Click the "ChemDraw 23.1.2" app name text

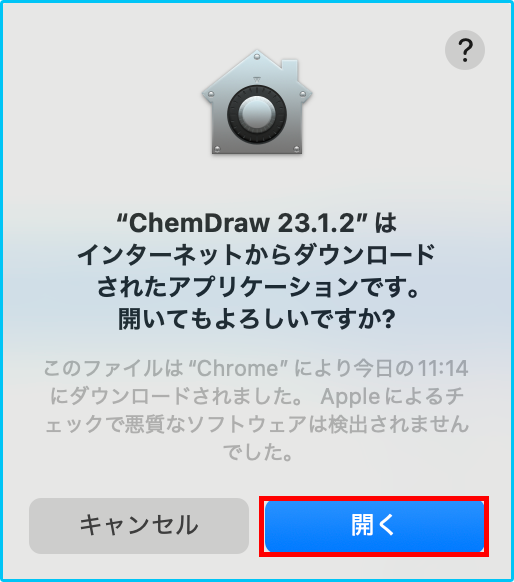pos(242,223)
